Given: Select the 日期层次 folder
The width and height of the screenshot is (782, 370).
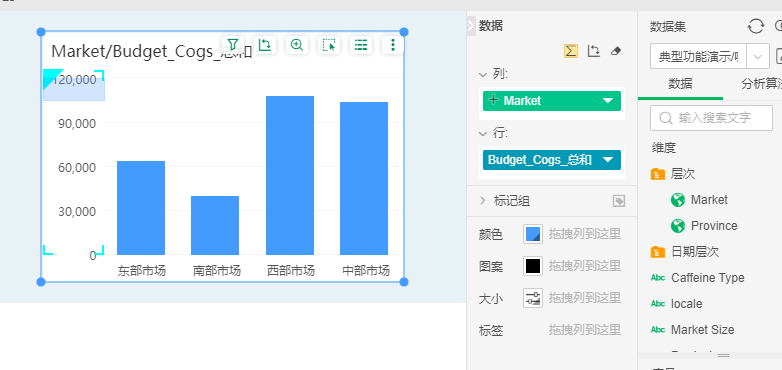Looking at the screenshot, I should pos(685,252).
